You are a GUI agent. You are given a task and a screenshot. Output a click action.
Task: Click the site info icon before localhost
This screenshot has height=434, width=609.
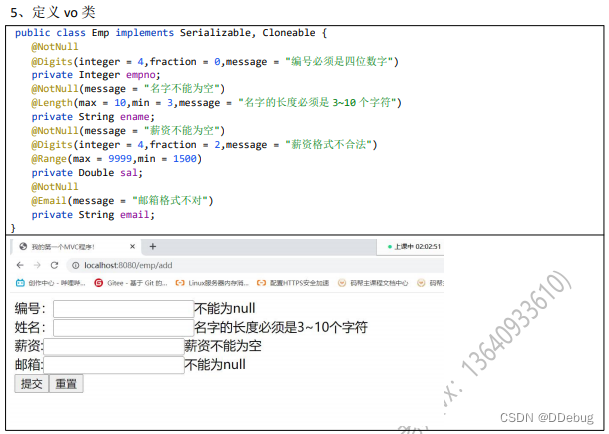pyautogui.click(x=75, y=265)
